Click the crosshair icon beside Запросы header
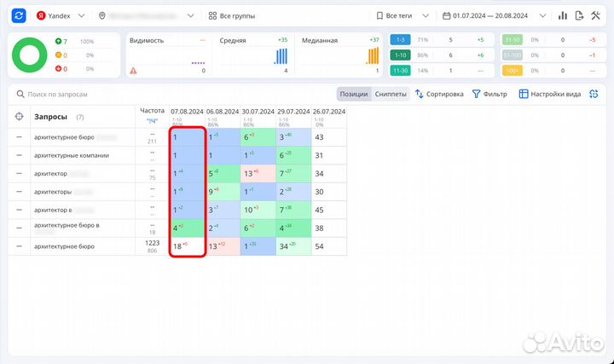614x364 pixels. [x=20, y=117]
